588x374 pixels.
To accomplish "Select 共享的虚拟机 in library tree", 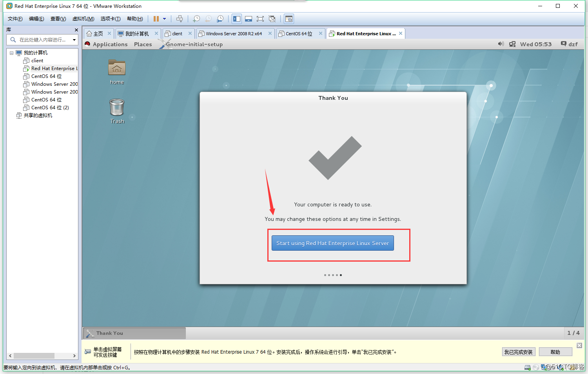I will point(34,116).
